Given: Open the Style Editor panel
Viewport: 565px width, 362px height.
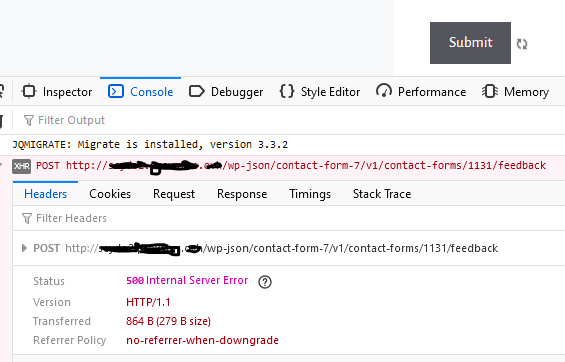Looking at the screenshot, I should click(320, 92).
